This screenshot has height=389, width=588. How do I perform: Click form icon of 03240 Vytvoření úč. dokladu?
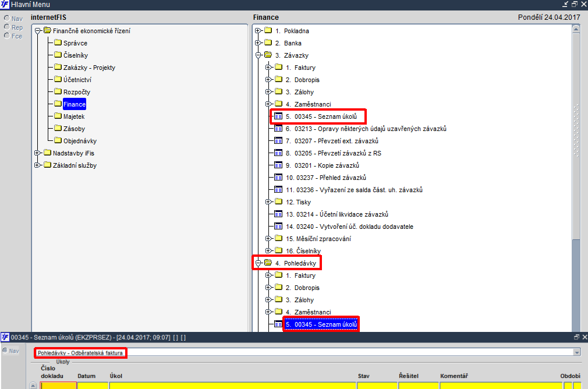coord(278,226)
